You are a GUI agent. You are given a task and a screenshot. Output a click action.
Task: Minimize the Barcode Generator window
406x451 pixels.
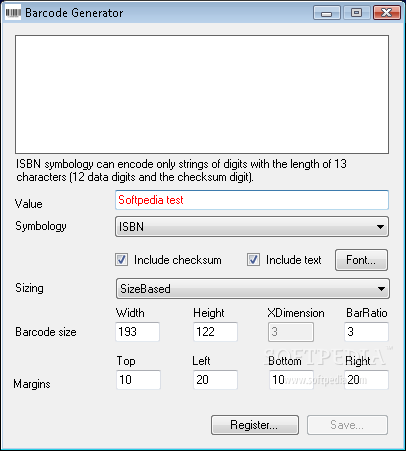327,13
